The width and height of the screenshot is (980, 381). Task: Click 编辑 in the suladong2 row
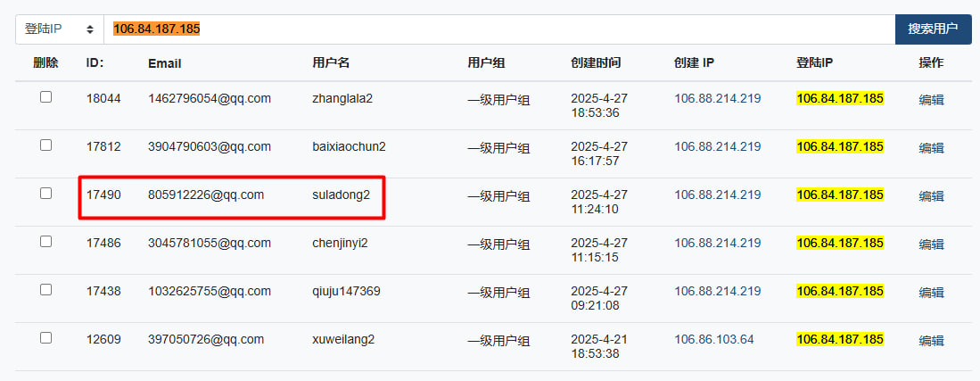click(x=931, y=196)
